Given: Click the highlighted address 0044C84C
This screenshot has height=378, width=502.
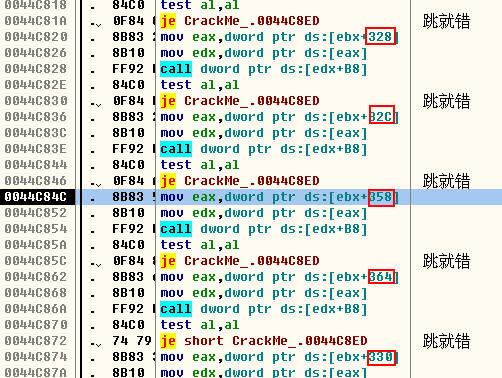Looking at the screenshot, I should pyautogui.click(x=36, y=197).
